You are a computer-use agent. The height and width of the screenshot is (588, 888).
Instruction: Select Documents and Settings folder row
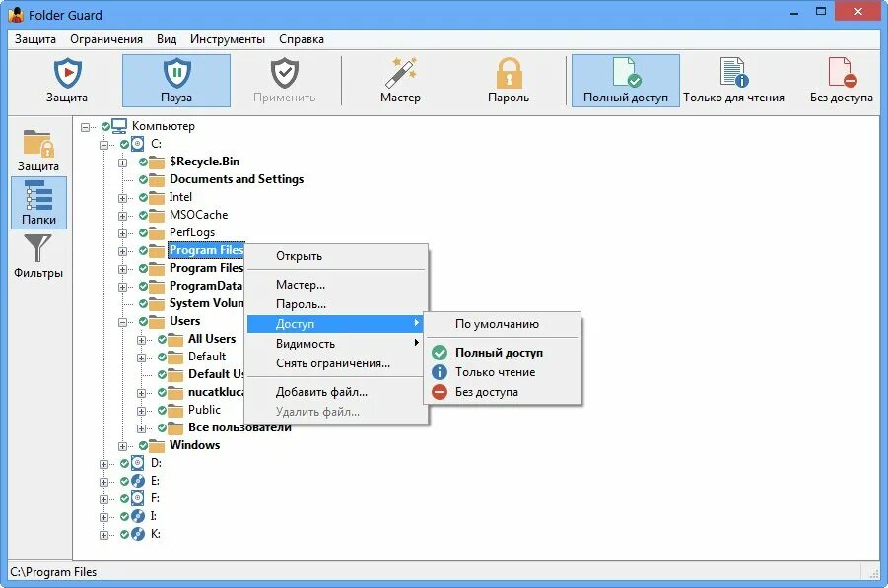click(x=237, y=179)
